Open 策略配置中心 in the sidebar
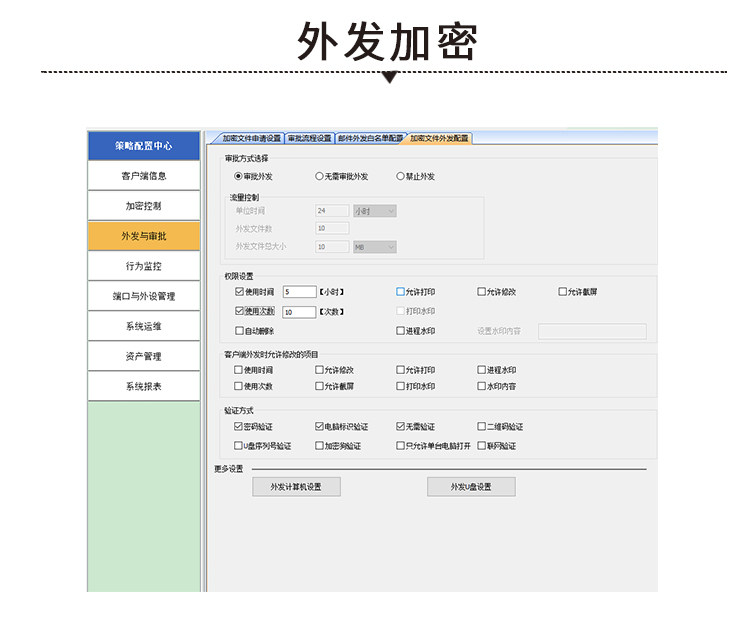Screen dimensions: 750x626 (x=143, y=145)
